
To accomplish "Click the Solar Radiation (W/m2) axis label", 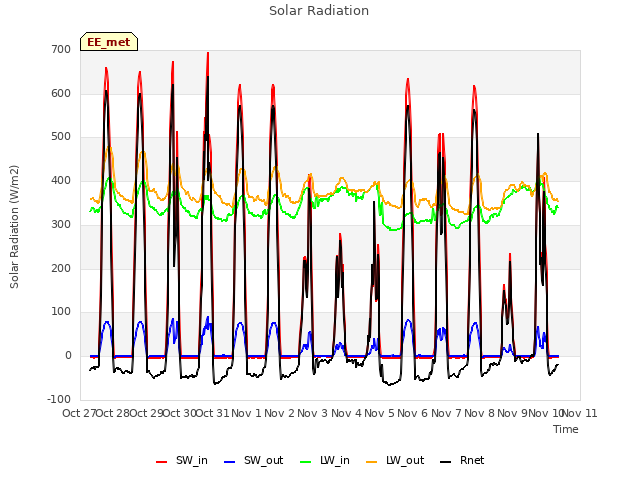I will point(14,227).
